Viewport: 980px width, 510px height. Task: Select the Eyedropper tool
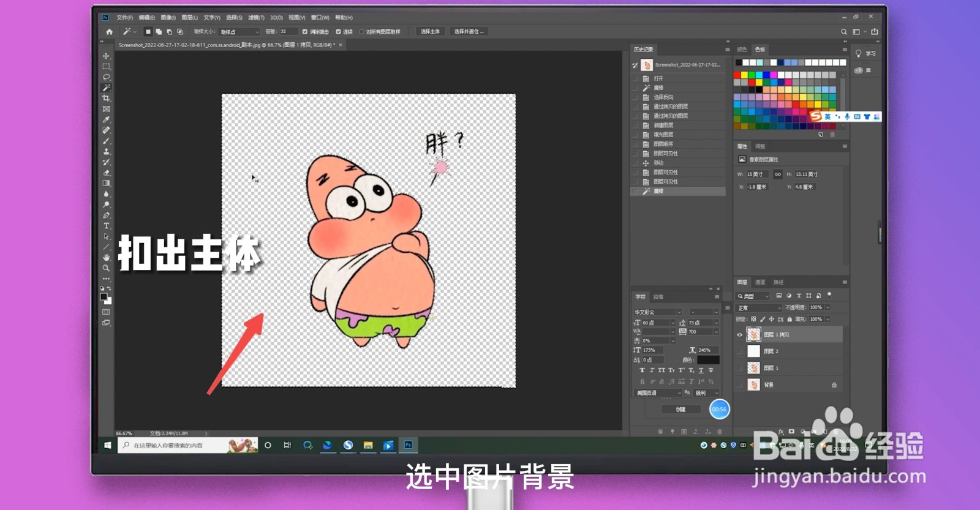point(106,119)
